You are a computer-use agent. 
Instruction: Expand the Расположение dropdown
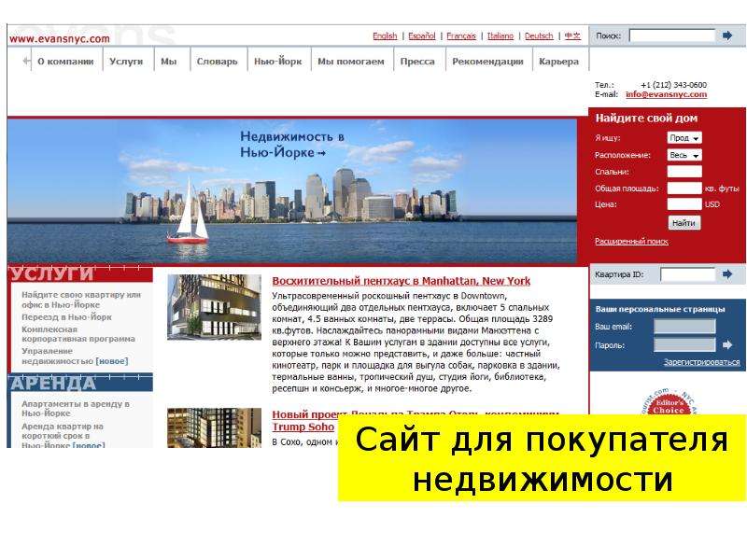(684, 155)
